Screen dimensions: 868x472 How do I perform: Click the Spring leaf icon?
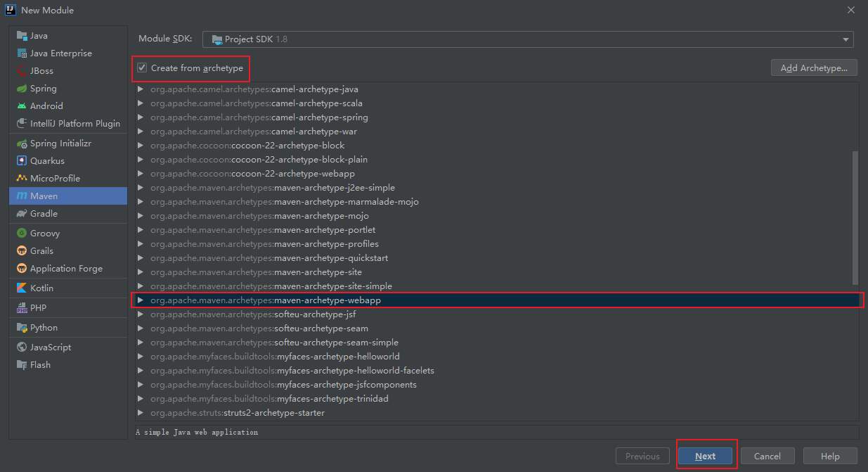22,88
